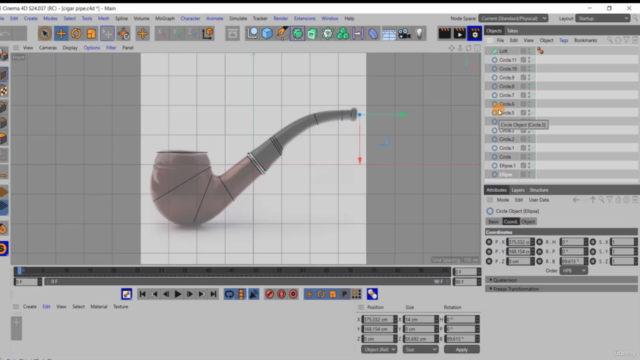
Task: Open the Extensions menu
Action: point(304,18)
